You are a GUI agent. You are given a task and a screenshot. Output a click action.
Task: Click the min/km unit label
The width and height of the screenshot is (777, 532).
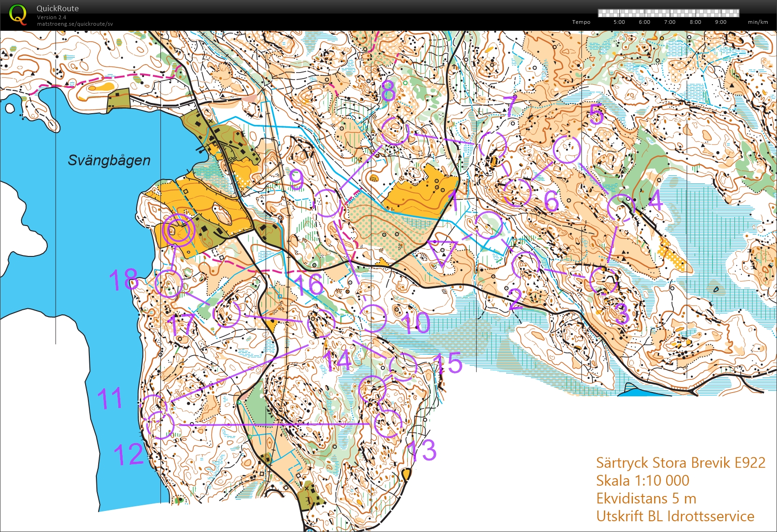pos(758,22)
